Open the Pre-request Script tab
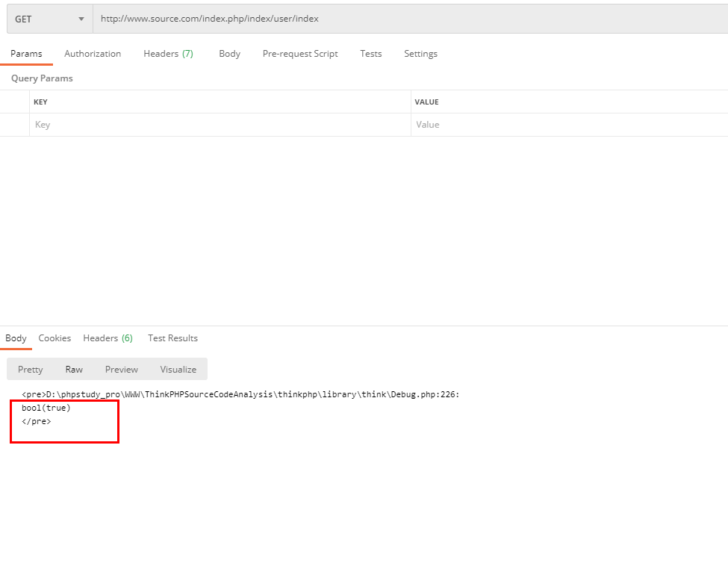728x566 pixels. point(300,54)
